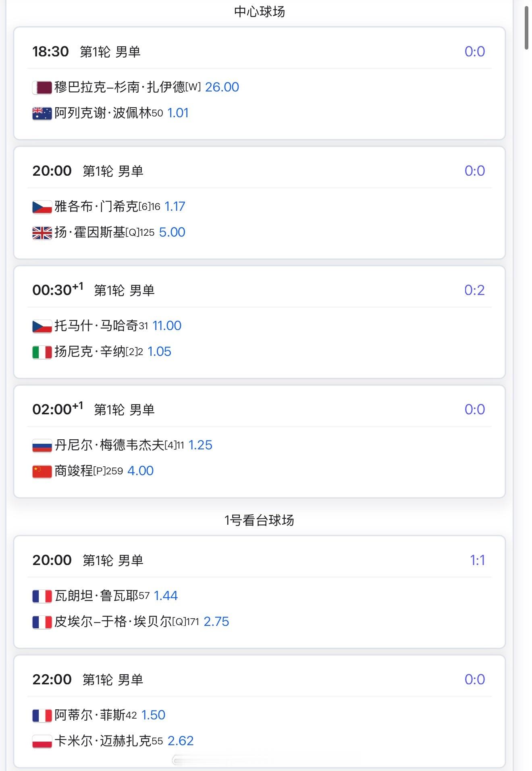
Task: Click the UK flag next to 扬·霍因斯基
Action: pos(42,233)
